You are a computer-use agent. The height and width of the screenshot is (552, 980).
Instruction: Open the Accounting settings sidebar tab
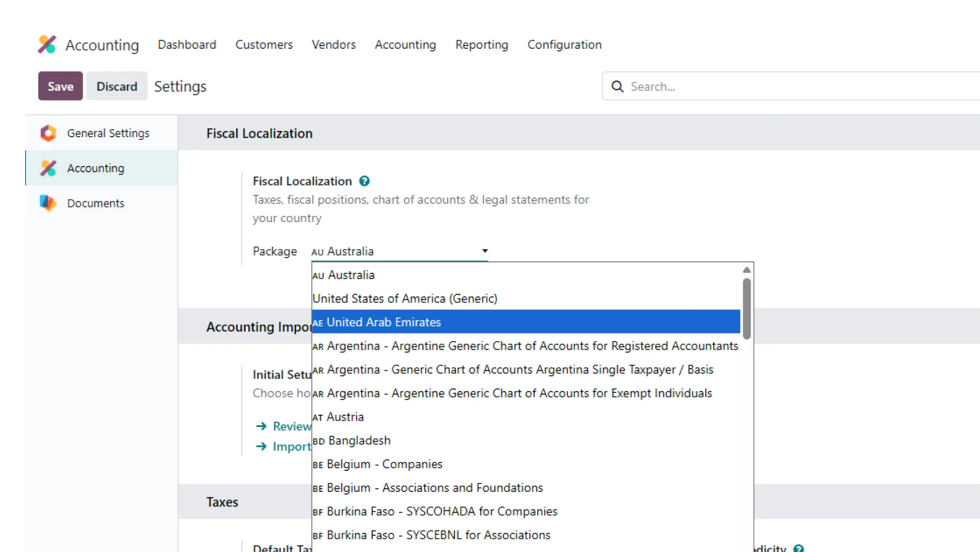(102, 168)
